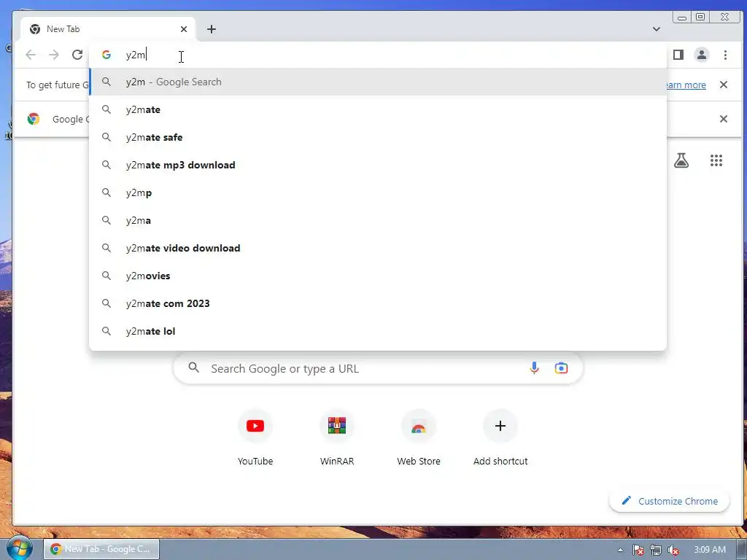Open Chrome's three-dot menu
747x560 pixels.
[725, 55]
